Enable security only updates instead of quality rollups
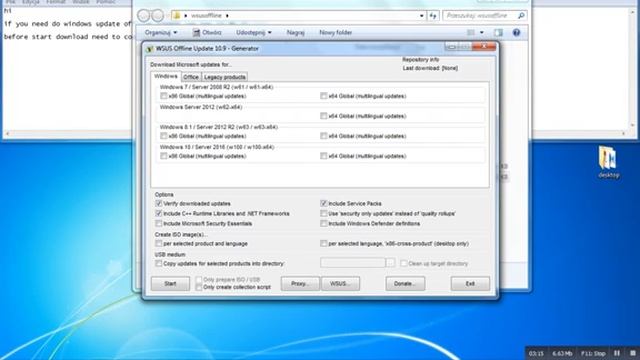 coord(324,213)
